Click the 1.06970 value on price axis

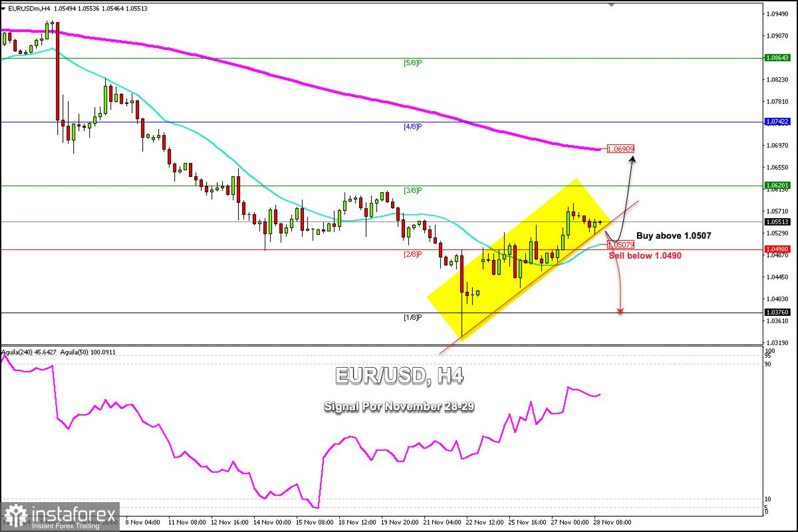tap(777, 146)
